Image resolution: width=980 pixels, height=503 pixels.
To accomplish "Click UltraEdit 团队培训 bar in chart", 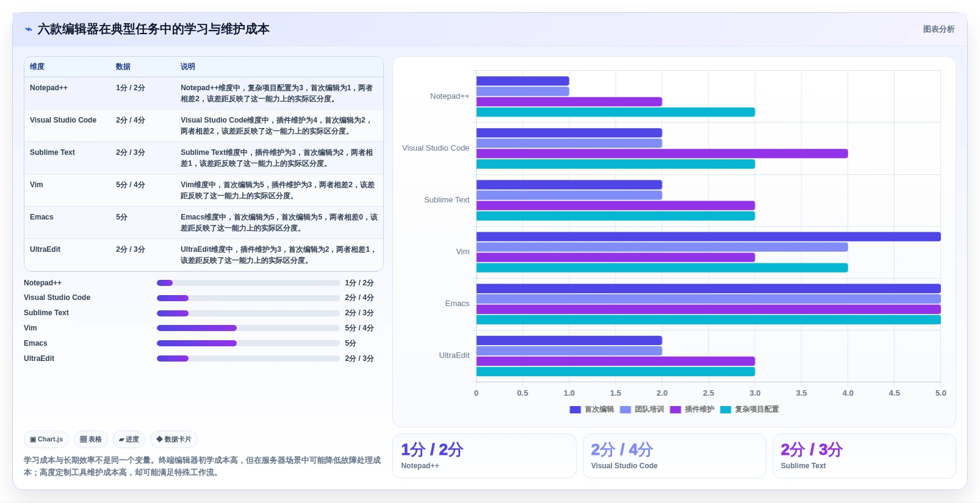I will (569, 351).
